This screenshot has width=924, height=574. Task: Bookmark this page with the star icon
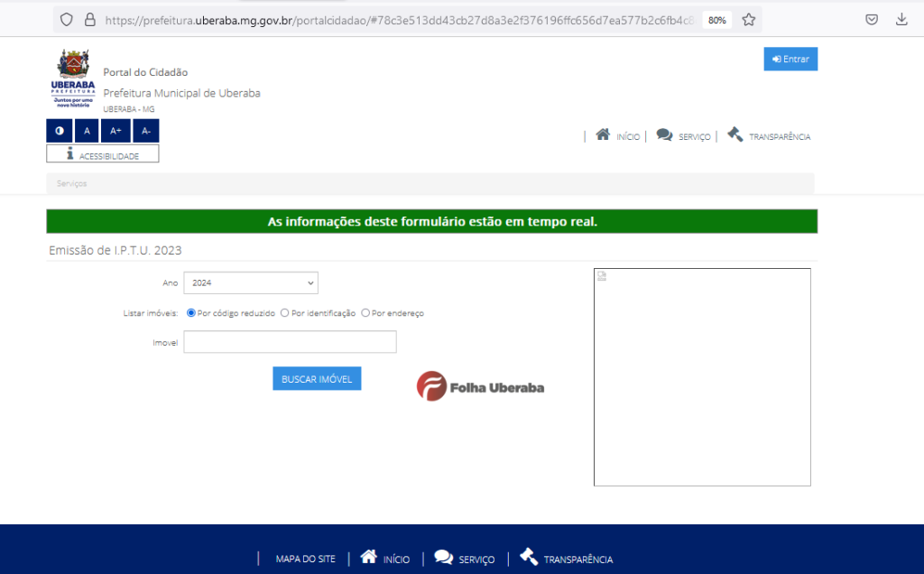[x=748, y=20]
